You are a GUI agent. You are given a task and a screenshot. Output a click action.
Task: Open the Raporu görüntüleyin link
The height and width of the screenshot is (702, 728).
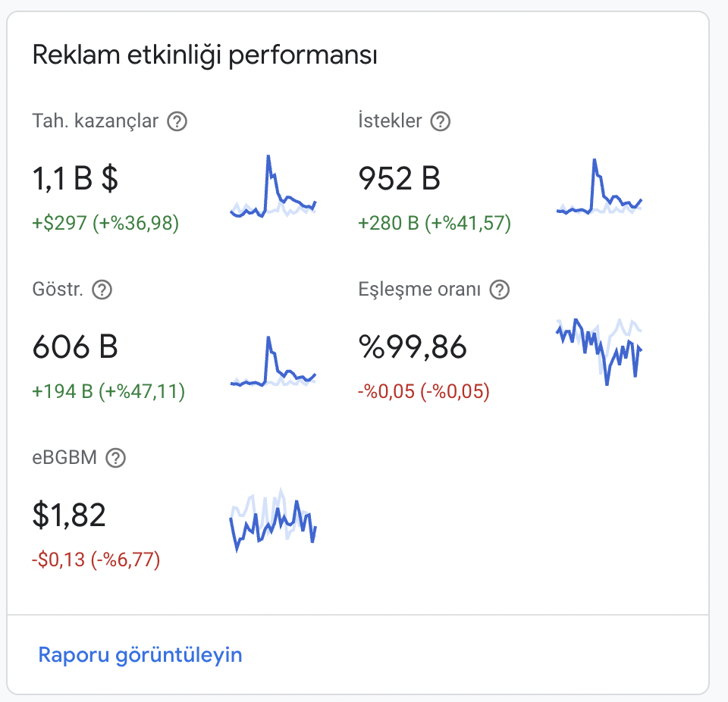coord(140,655)
